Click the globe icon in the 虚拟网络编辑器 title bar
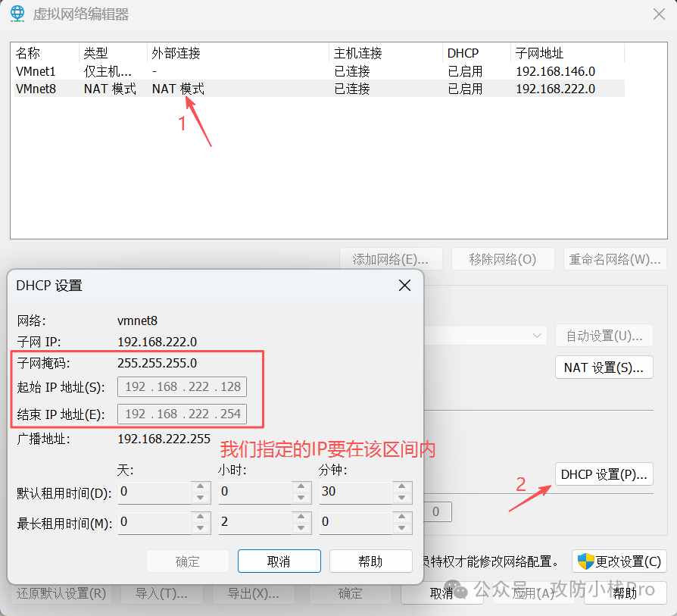The height and width of the screenshot is (616, 677). [x=17, y=14]
